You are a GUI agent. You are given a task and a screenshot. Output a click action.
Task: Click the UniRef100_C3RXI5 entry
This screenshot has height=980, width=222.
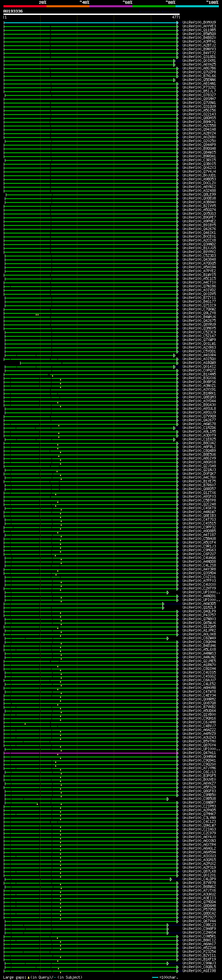click(199, 160)
